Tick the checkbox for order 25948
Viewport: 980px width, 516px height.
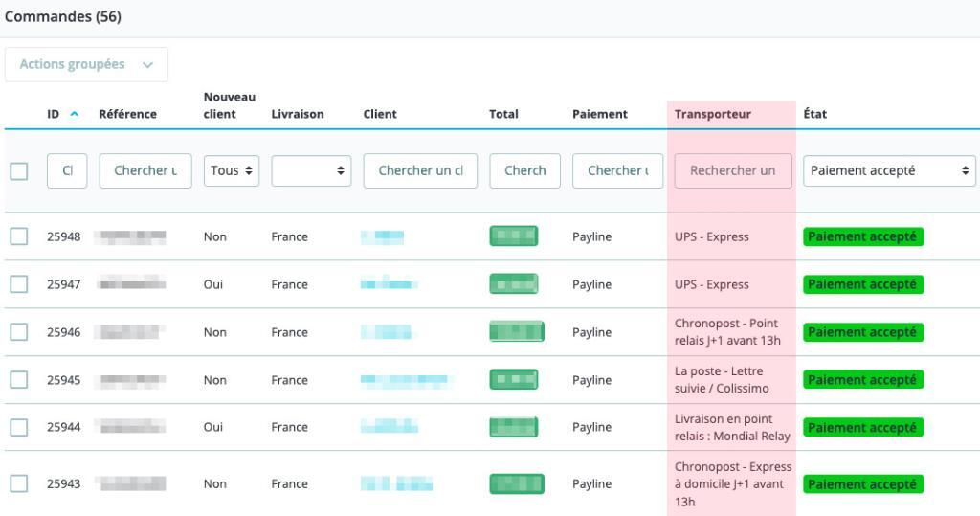pos(19,236)
